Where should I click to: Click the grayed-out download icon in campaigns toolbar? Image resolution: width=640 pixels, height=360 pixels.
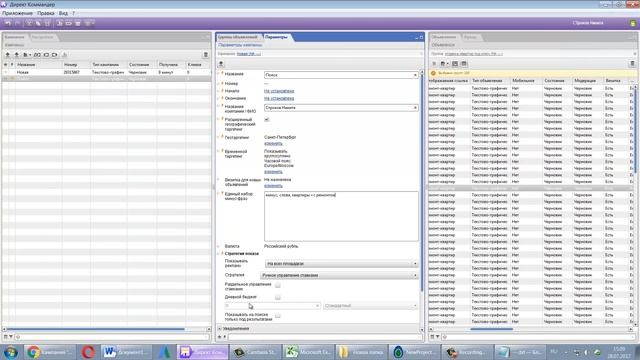pyautogui.click(x=64, y=54)
